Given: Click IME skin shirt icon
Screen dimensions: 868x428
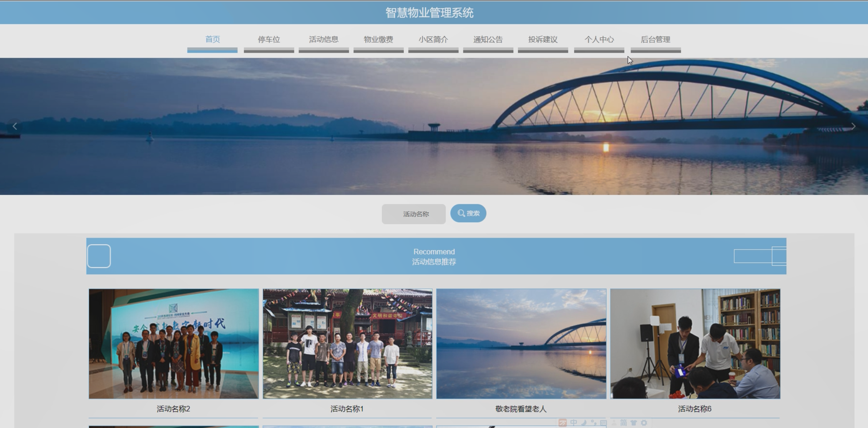Looking at the screenshot, I should coord(634,423).
